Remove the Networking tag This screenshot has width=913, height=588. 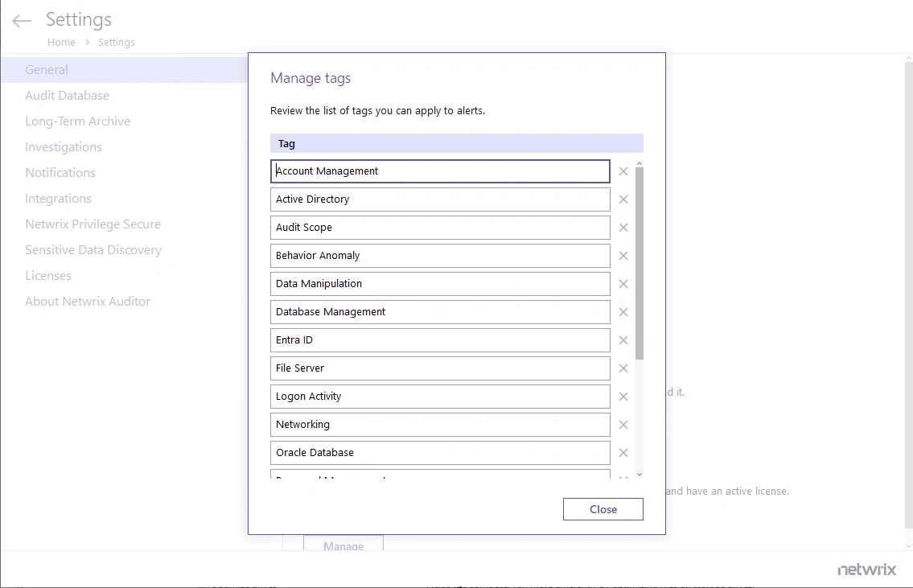(623, 424)
